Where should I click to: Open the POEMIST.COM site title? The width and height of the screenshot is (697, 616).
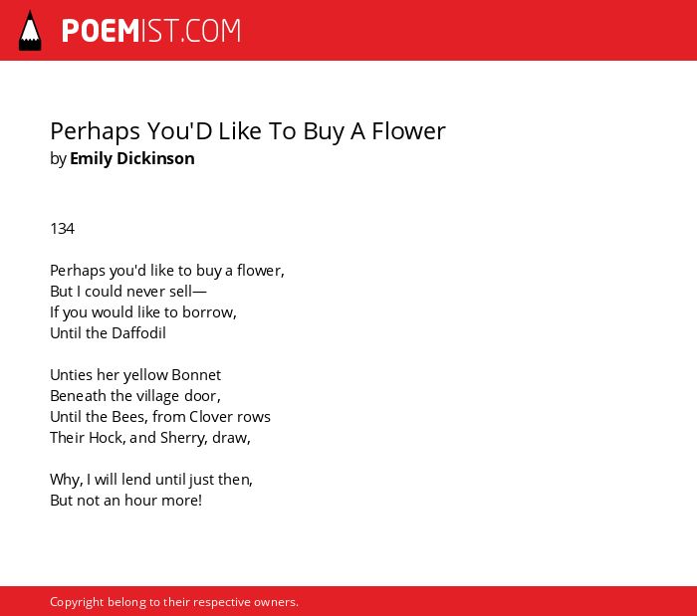click(x=151, y=31)
